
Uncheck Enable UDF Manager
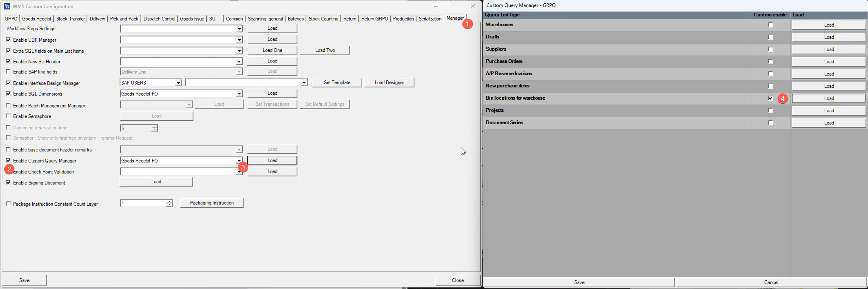[8, 39]
